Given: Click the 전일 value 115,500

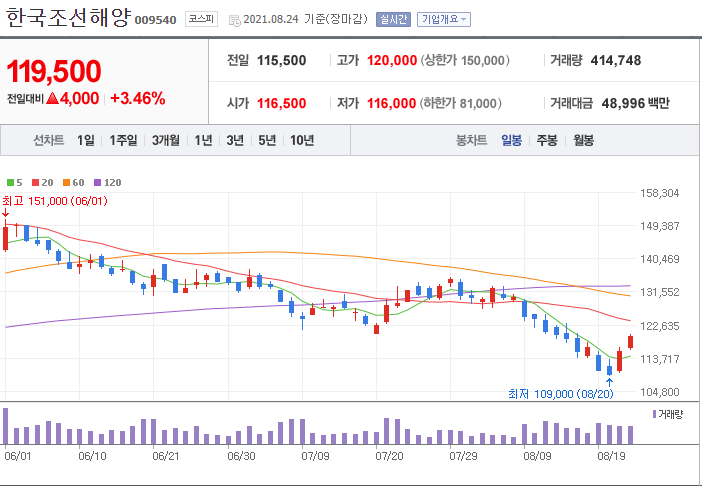Looking at the screenshot, I should 282,60.
